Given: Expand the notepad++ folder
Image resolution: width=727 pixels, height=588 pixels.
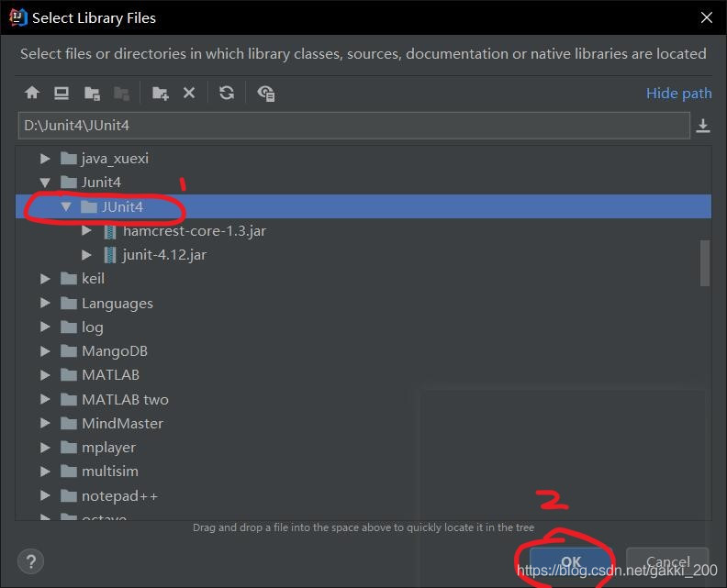Looking at the screenshot, I should (45, 495).
